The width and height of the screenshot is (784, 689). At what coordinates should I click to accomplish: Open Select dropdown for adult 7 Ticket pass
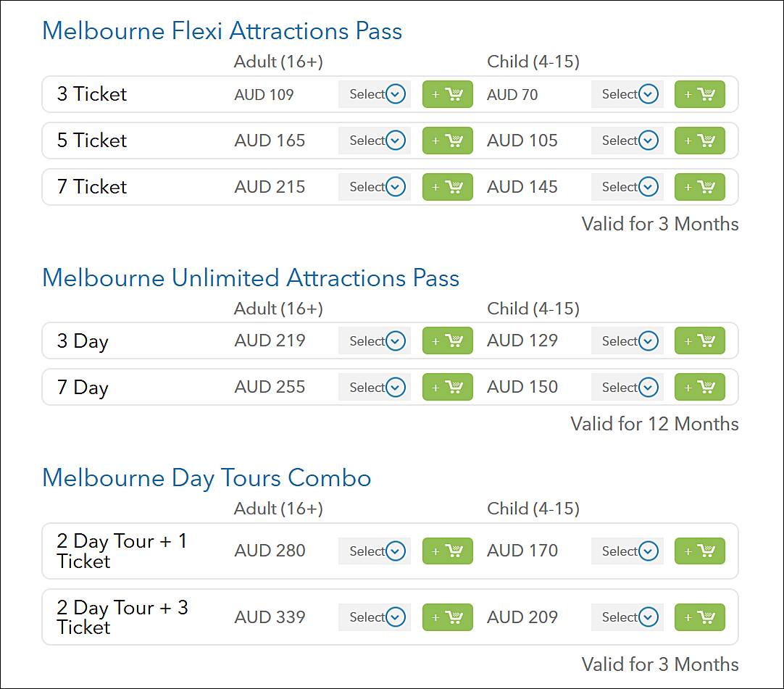374,187
